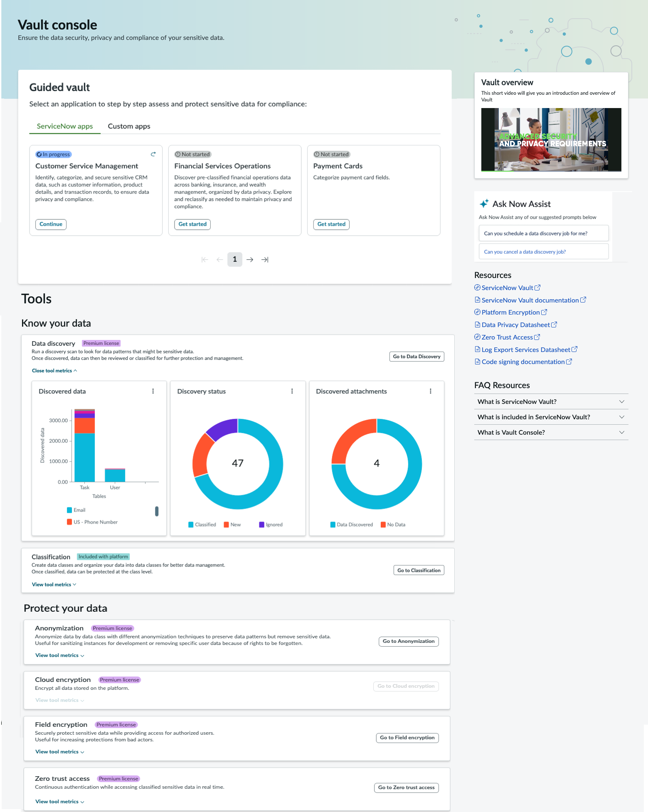This screenshot has height=812, width=648.
Task: Click external link icon beside Log Export Services Datasheet
Action: (574, 349)
